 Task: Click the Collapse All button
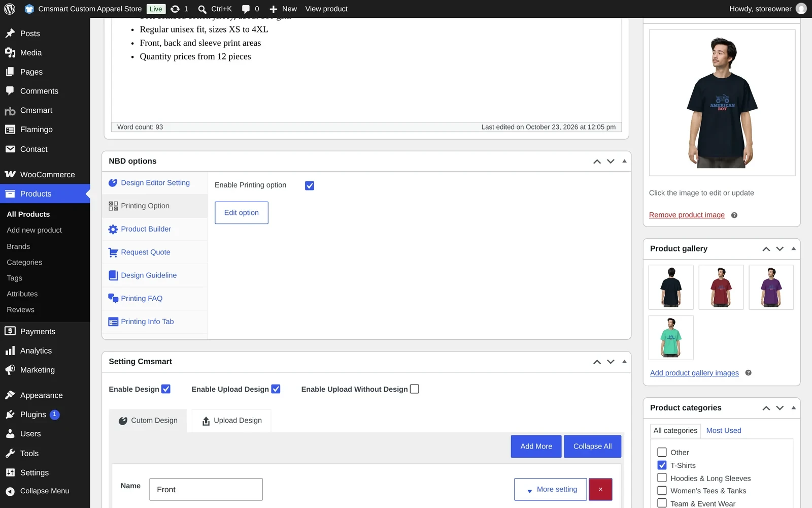pos(592,447)
